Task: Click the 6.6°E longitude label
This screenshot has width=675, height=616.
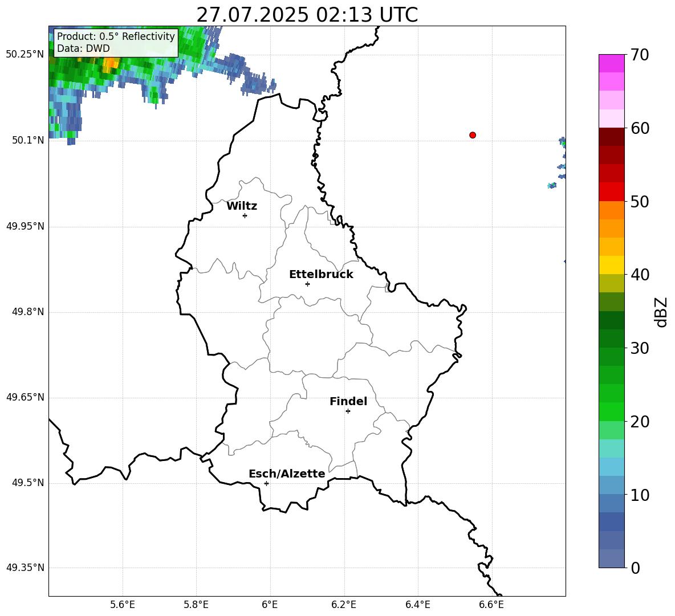Action: point(491,605)
